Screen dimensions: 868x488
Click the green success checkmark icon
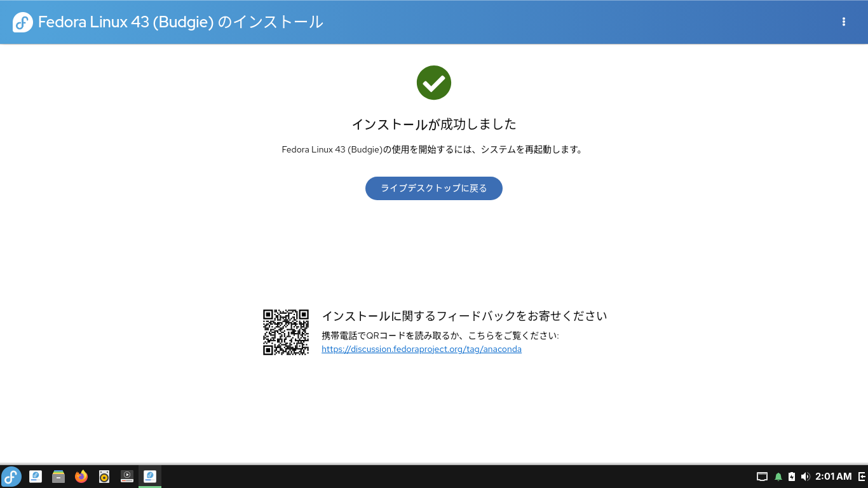click(434, 83)
